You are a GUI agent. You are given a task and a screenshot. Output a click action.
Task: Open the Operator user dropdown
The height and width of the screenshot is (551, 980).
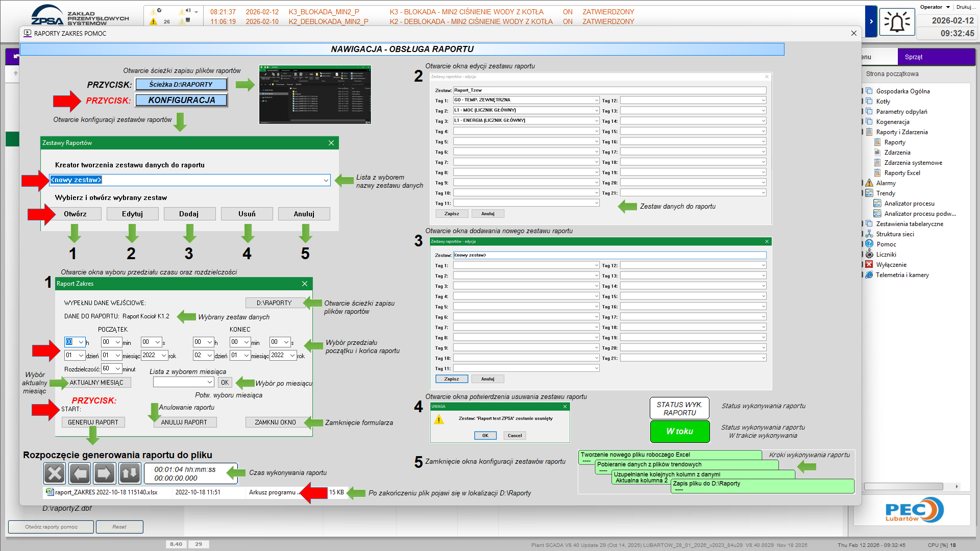pos(935,7)
